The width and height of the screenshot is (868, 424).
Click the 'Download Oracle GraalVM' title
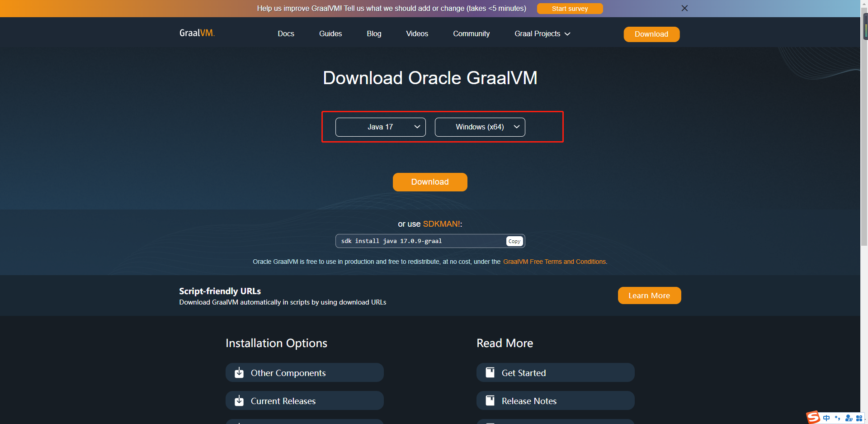(430, 78)
